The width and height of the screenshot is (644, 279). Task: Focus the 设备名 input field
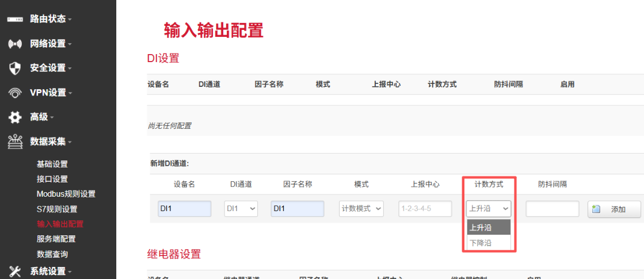pos(184,208)
